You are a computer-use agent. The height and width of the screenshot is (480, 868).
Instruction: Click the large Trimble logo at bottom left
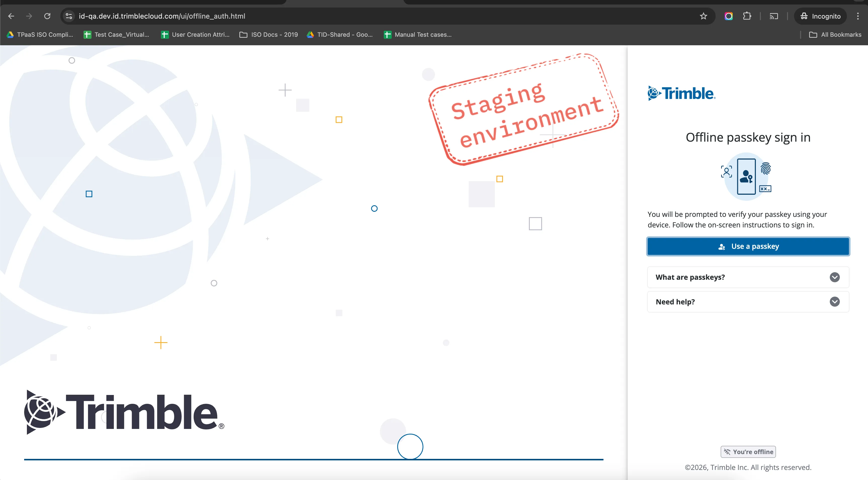point(124,412)
